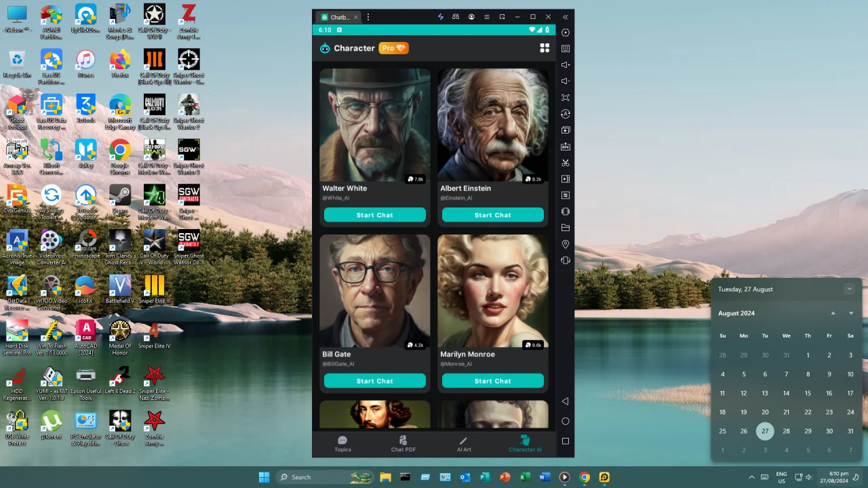The width and height of the screenshot is (868, 488).
Task: Open Left 4 Dead 2 desktop shortcut
Action: tap(120, 381)
